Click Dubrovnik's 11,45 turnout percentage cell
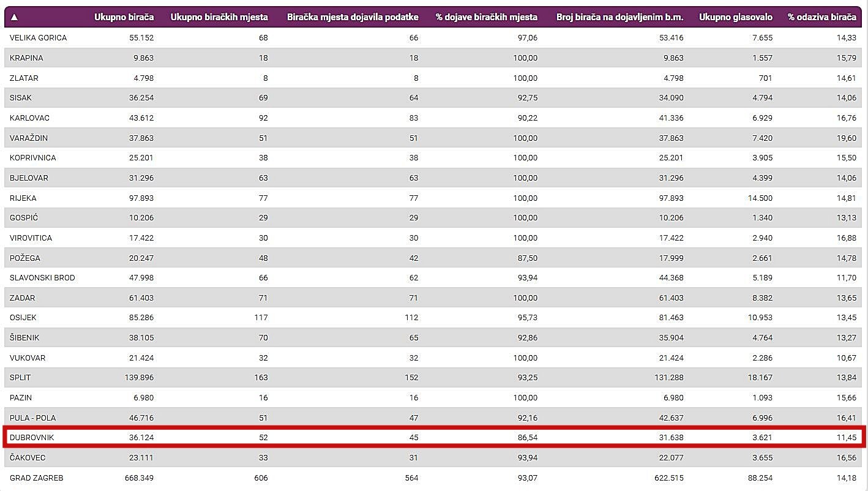The height and width of the screenshot is (491, 868). [847, 438]
